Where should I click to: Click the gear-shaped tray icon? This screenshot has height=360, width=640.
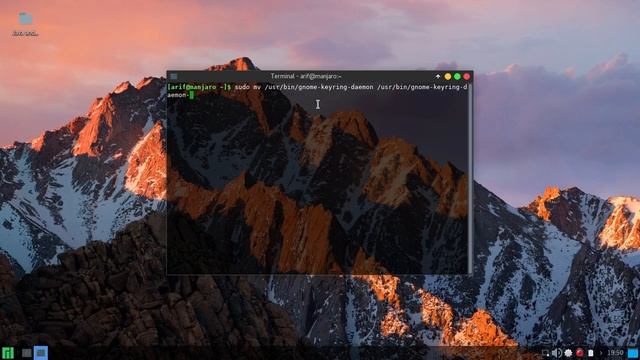click(x=568, y=353)
